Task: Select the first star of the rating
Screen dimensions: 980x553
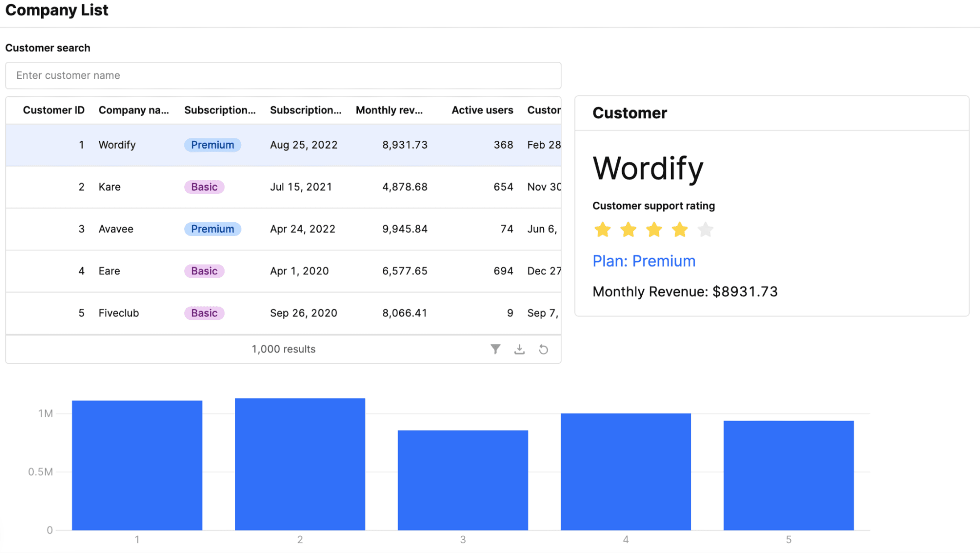Action: [603, 229]
